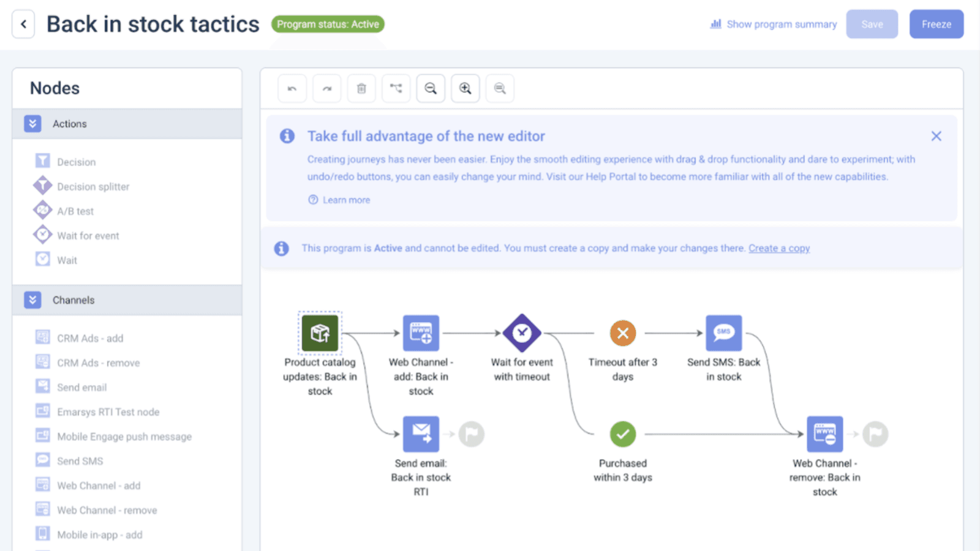Select the Wait for event with timeout node

521,333
